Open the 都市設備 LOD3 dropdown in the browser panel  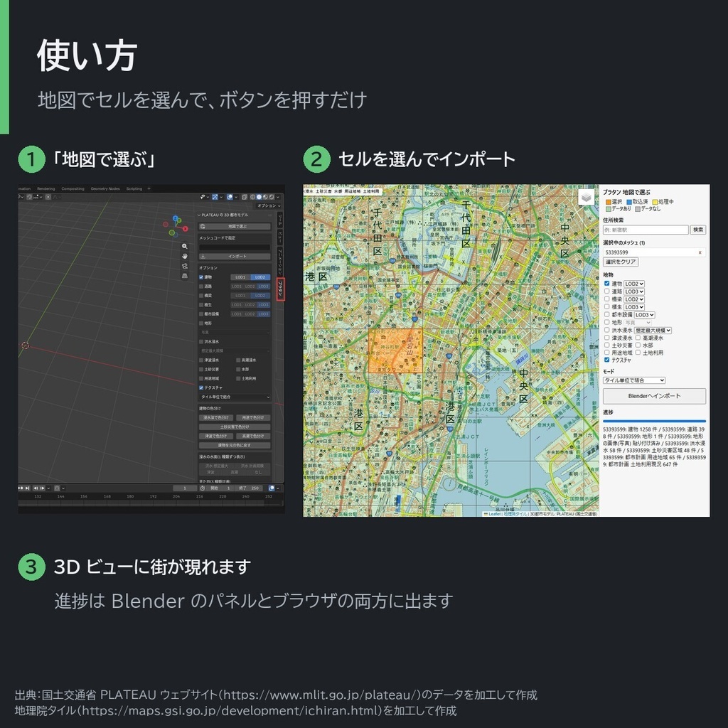tap(644, 315)
